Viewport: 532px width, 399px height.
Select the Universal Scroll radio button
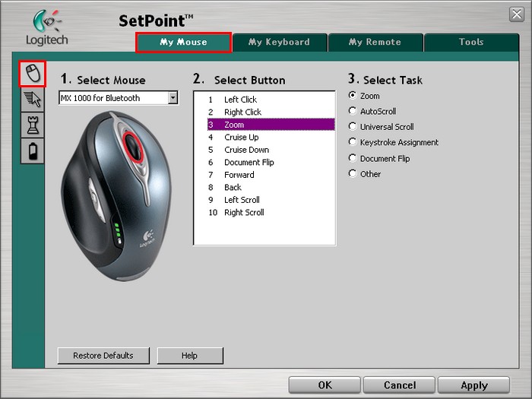click(353, 127)
